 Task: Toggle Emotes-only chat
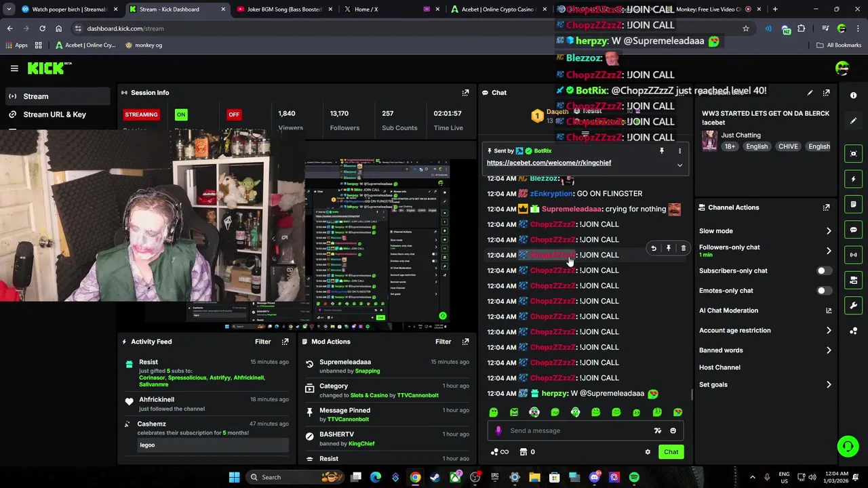click(x=823, y=291)
